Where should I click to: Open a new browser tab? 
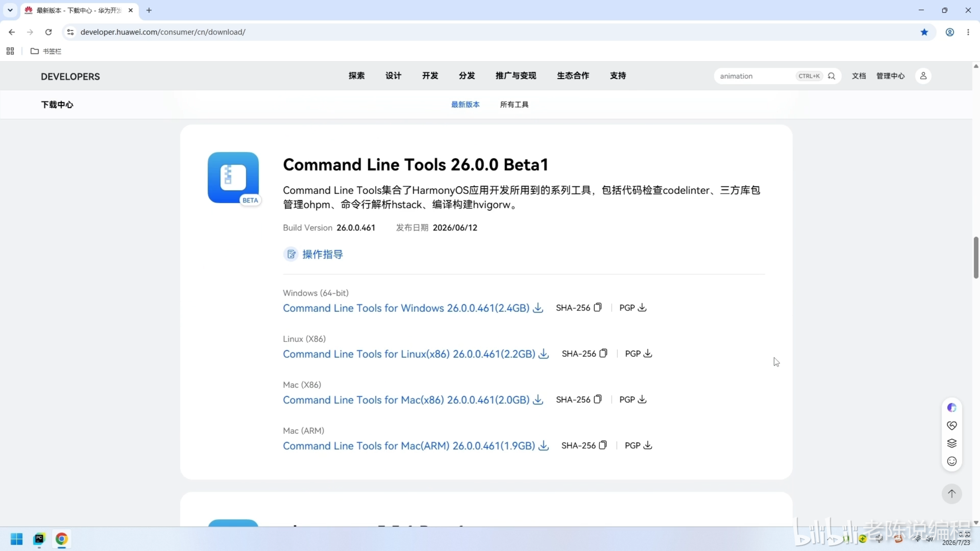tap(149, 10)
